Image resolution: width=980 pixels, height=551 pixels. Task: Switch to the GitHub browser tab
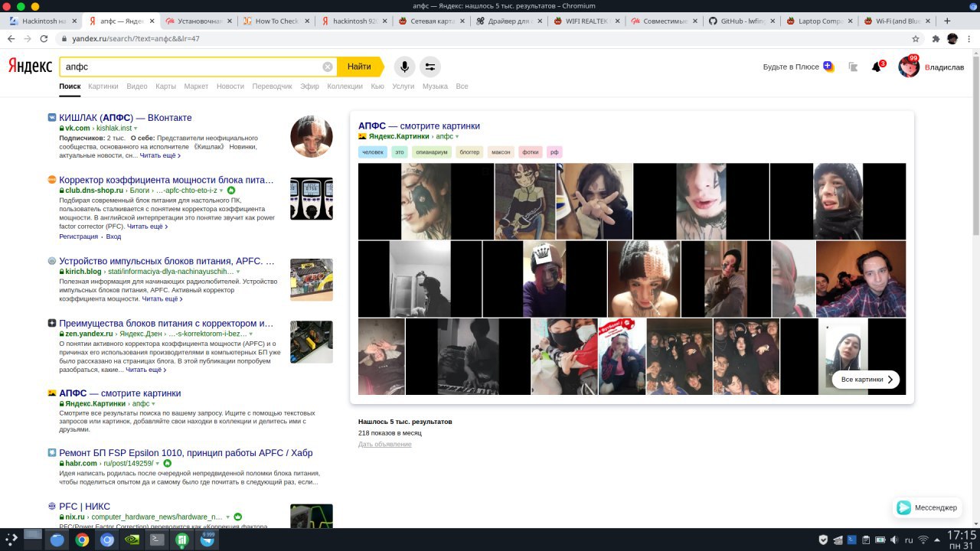point(740,21)
